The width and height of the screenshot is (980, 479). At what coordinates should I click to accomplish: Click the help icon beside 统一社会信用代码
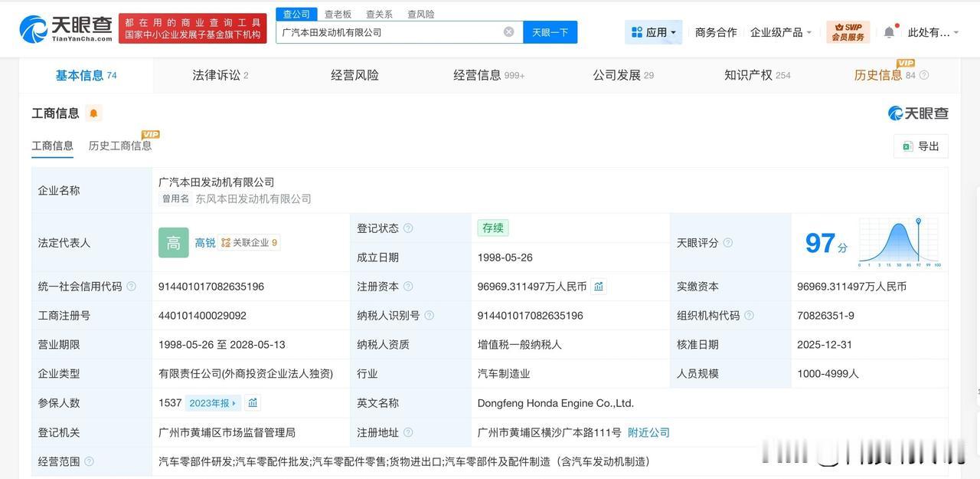click(131, 287)
